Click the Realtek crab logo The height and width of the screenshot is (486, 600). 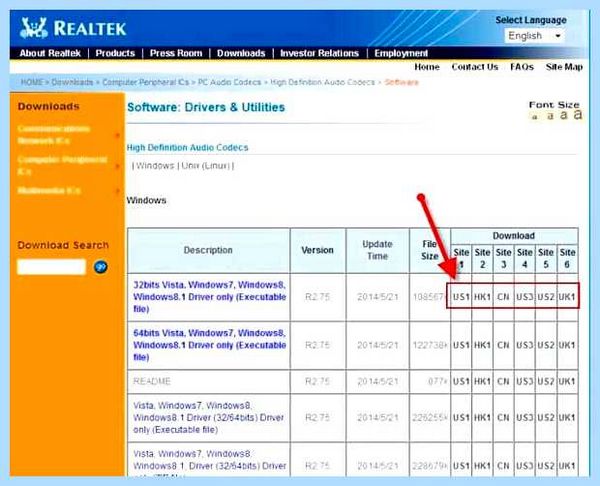[x=34, y=28]
